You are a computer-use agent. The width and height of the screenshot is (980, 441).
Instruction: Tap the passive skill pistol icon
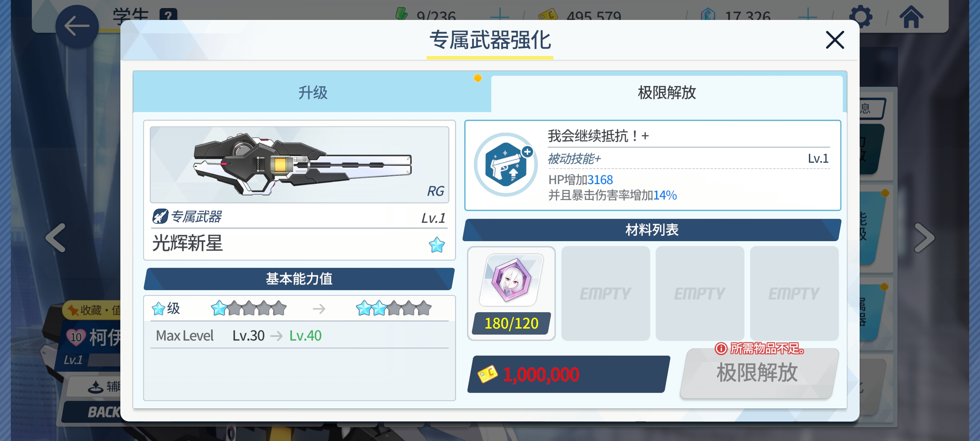[x=505, y=165]
